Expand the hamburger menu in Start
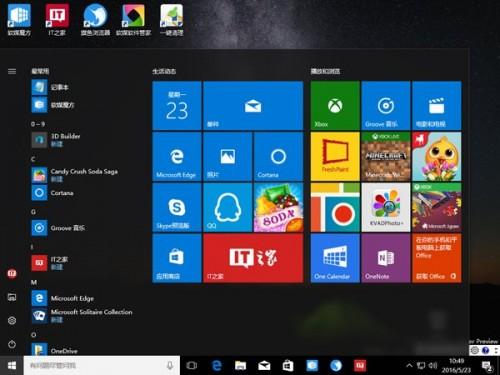 tap(12, 71)
